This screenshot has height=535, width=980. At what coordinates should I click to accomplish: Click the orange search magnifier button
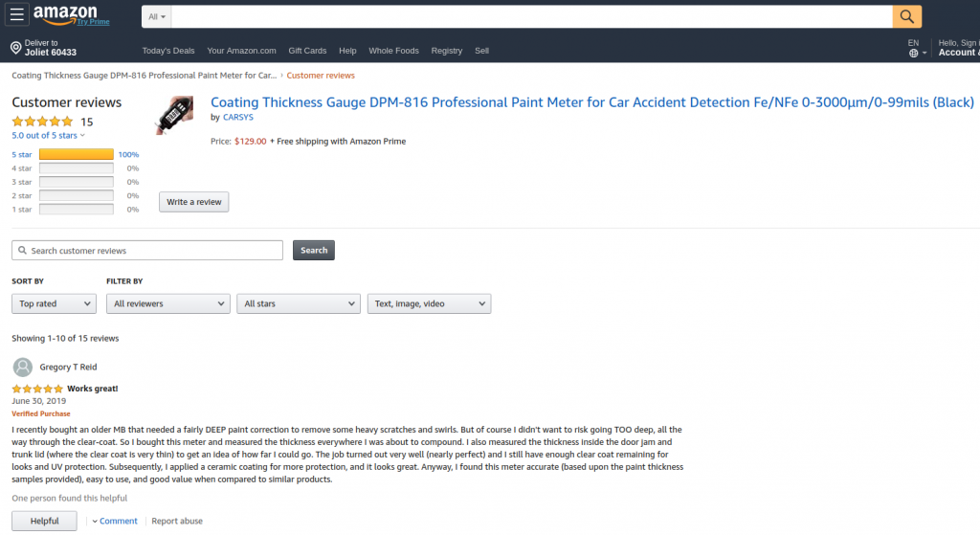point(907,16)
